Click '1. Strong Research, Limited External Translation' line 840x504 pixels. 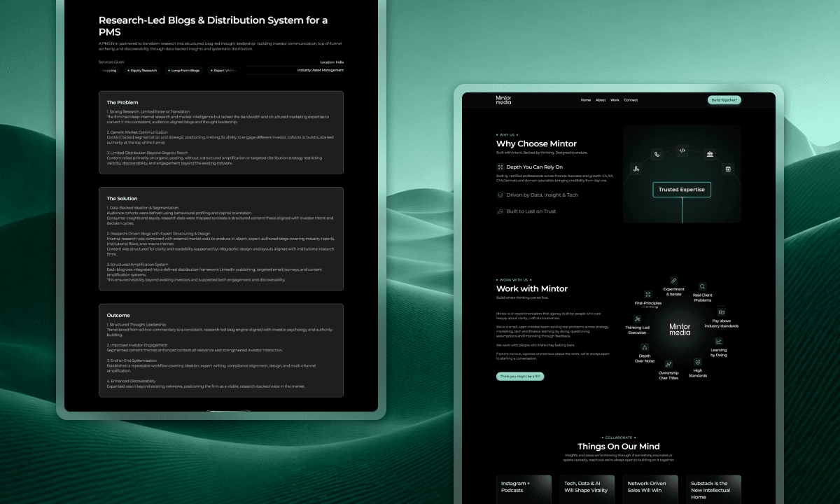click(148, 112)
